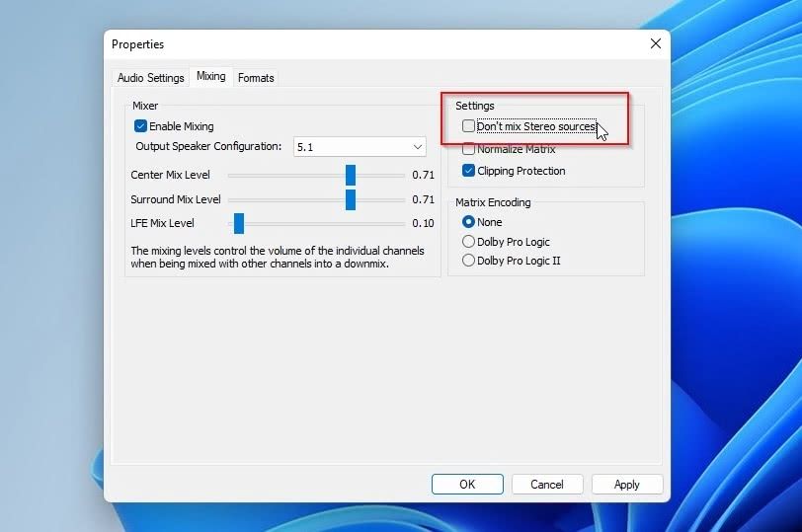802x532 pixels.
Task: Open the Output Speaker Configuration dropdown
Action: pos(360,147)
